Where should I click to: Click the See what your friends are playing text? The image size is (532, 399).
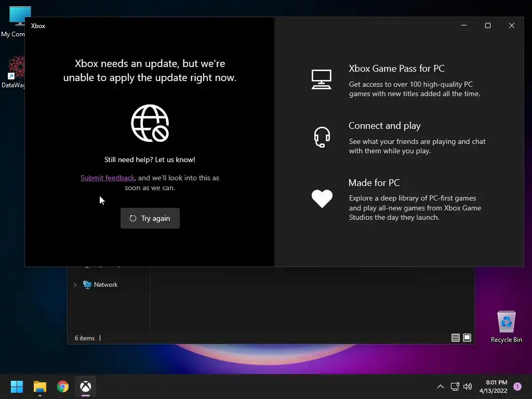417,146
